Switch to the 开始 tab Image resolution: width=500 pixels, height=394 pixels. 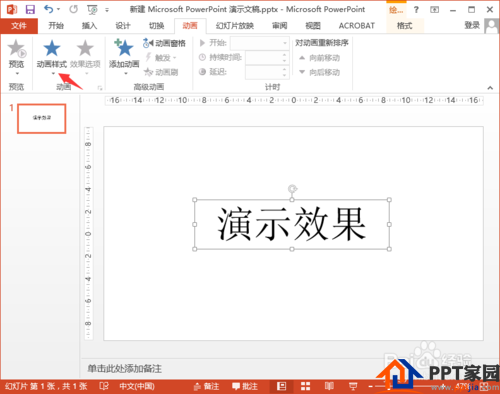pyautogui.click(x=56, y=26)
